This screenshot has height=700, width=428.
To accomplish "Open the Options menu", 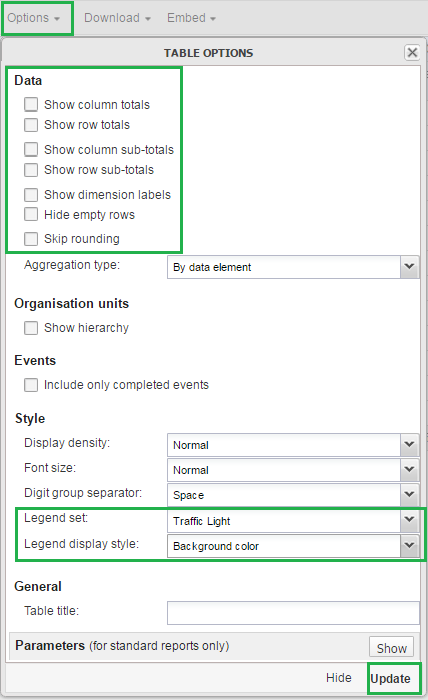I will [34, 18].
